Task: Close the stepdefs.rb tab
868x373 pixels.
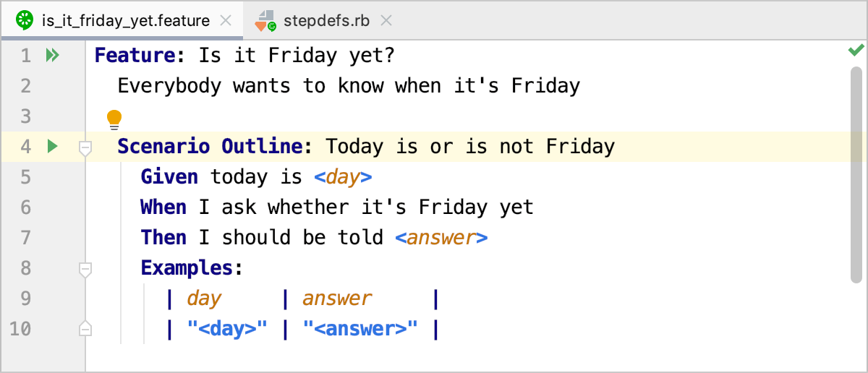Action: coord(386,21)
